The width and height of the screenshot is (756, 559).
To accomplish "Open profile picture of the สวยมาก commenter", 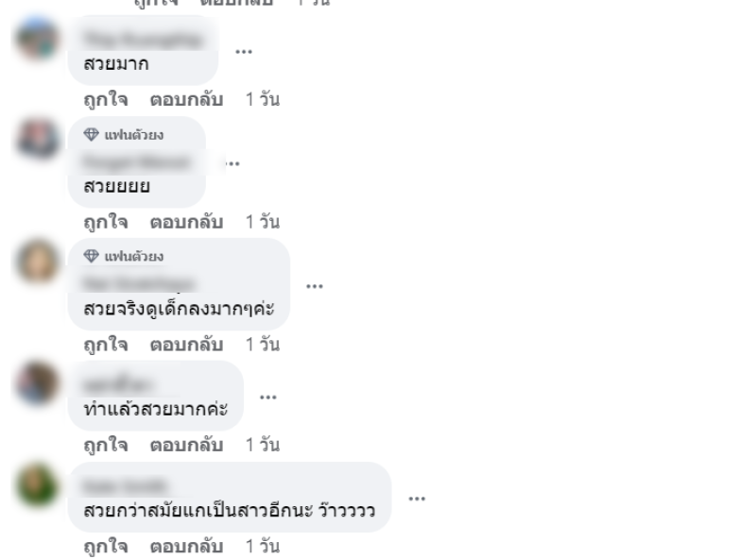I will pyautogui.click(x=38, y=39).
